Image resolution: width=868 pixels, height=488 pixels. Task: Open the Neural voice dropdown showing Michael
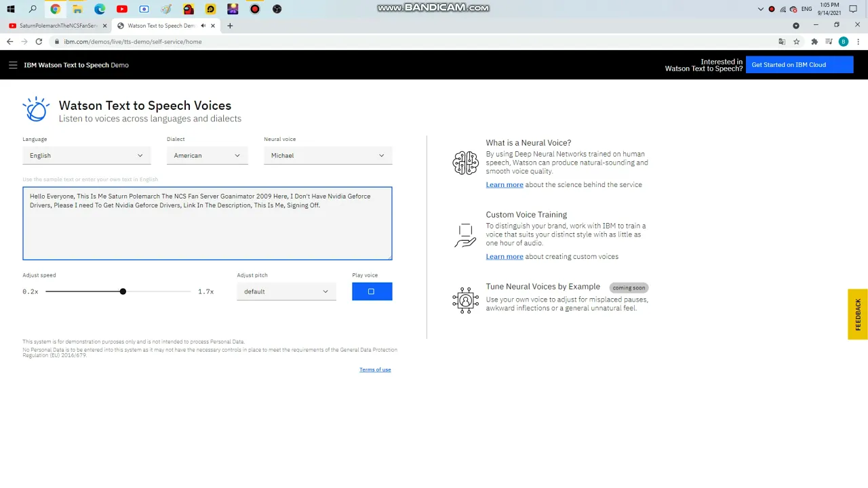328,155
